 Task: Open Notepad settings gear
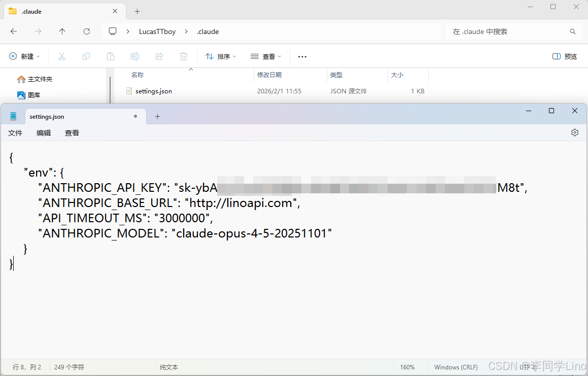click(x=574, y=132)
